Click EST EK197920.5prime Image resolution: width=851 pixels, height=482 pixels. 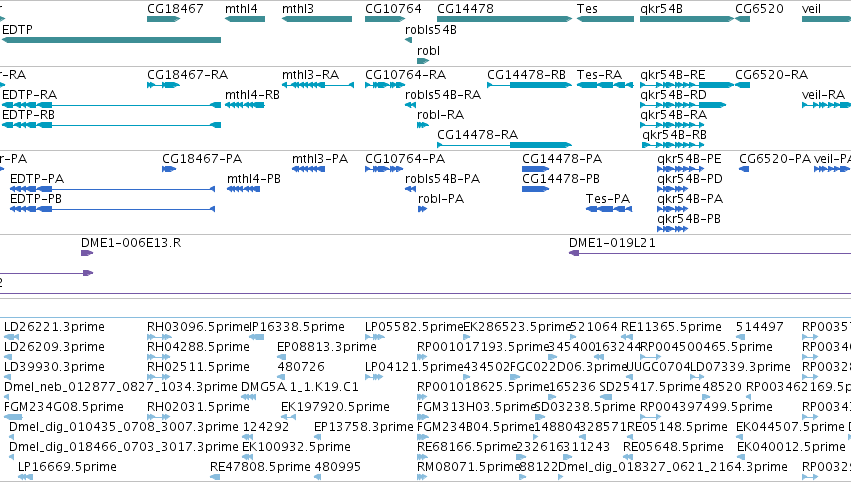335,407
